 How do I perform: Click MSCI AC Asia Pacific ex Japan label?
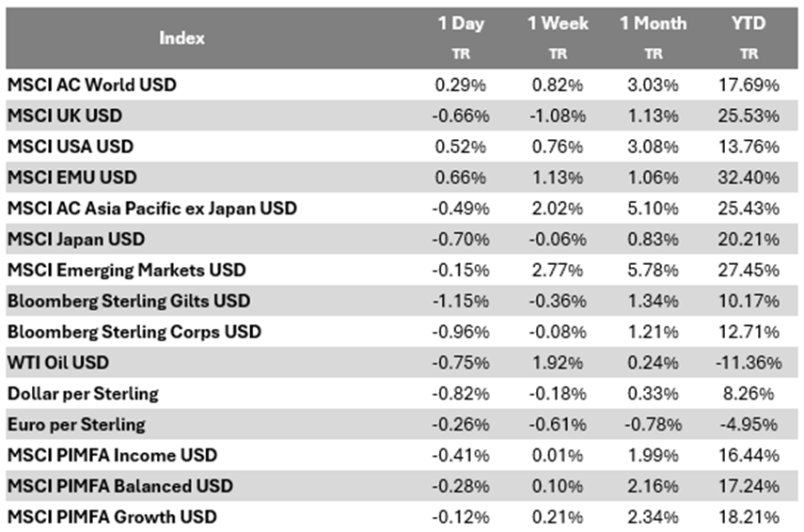click(152, 208)
